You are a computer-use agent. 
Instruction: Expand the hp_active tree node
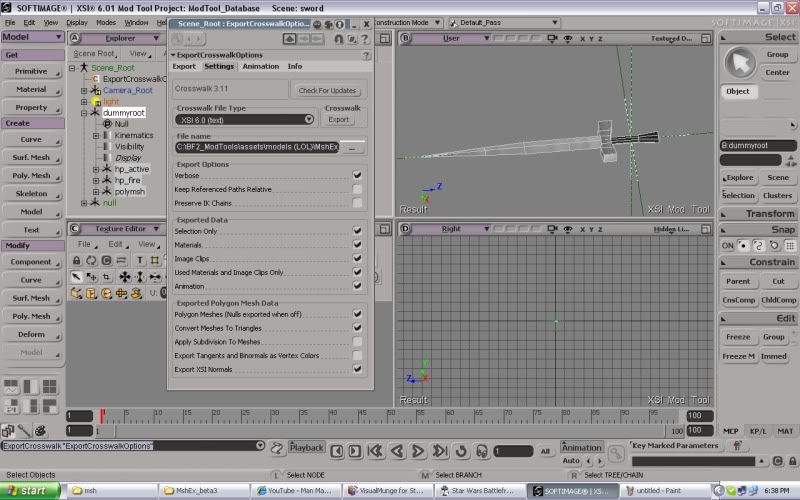[x=95, y=169]
